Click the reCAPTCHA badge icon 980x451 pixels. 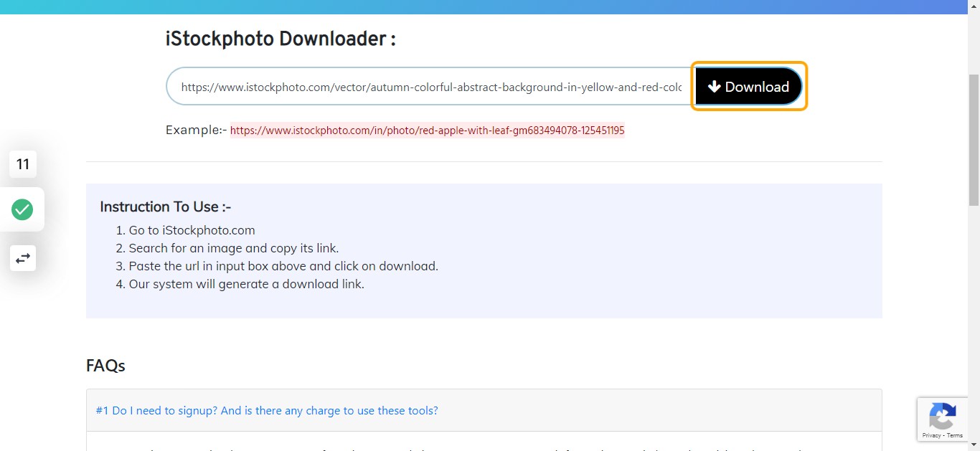pos(942,416)
